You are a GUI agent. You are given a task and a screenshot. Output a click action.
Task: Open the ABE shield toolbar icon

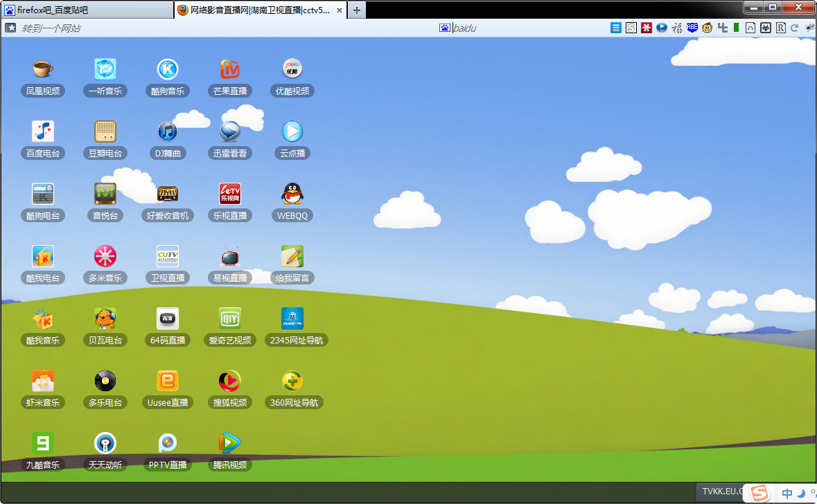[x=692, y=28]
